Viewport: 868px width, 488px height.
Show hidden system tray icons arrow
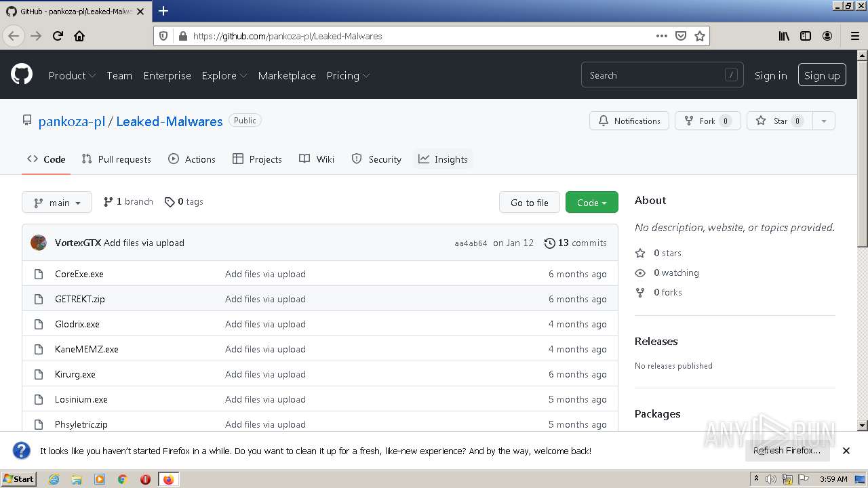click(x=757, y=479)
